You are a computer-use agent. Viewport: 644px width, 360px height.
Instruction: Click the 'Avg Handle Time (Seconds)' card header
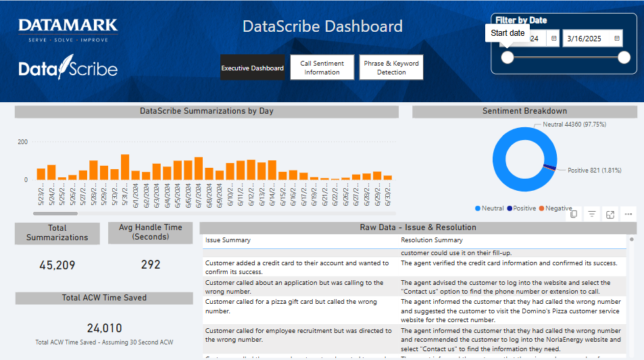(x=150, y=233)
